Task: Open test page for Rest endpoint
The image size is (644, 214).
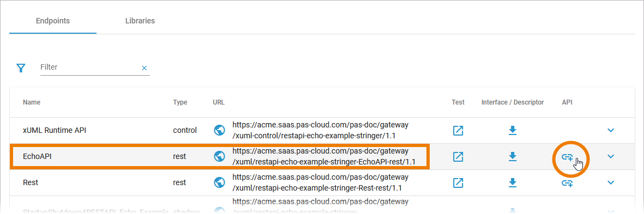Action: click(x=458, y=182)
